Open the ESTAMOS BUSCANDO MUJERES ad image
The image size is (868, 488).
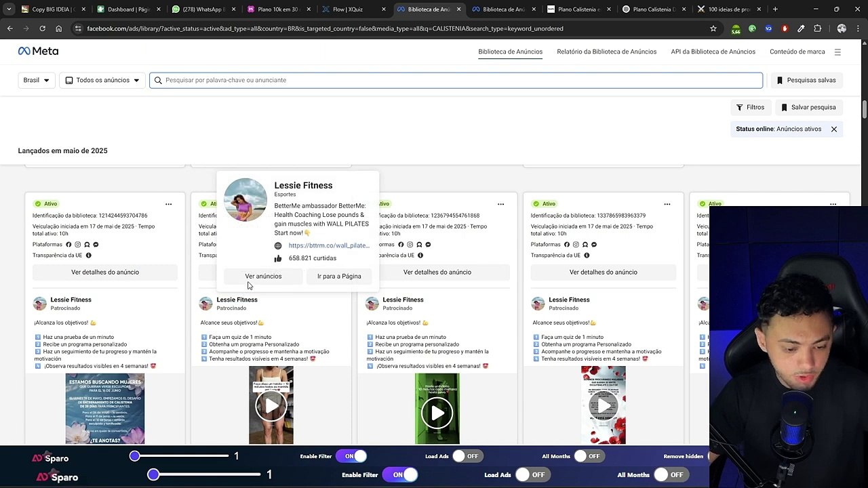[105, 409]
